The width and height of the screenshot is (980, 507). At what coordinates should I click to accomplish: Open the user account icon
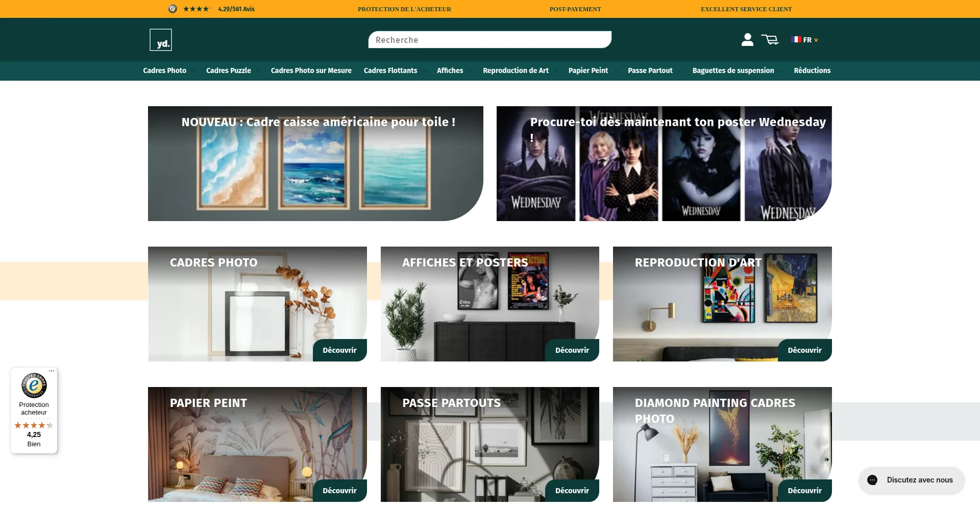(747, 39)
